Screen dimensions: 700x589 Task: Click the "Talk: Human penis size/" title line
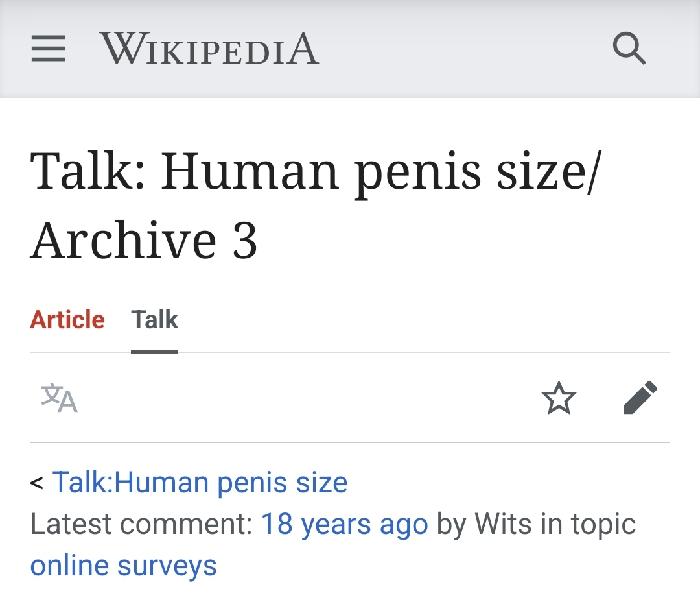click(x=316, y=171)
